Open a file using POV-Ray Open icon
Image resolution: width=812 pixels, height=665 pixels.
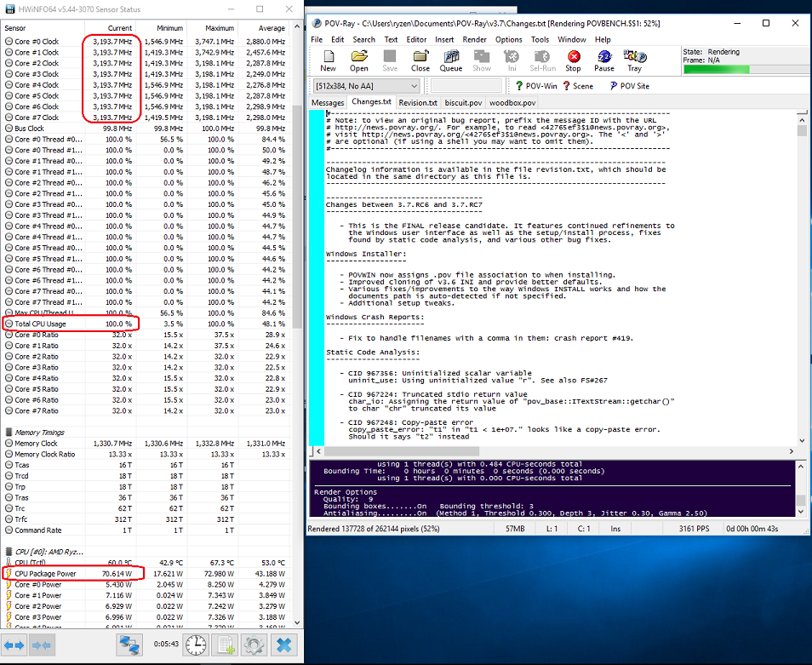pos(359,60)
